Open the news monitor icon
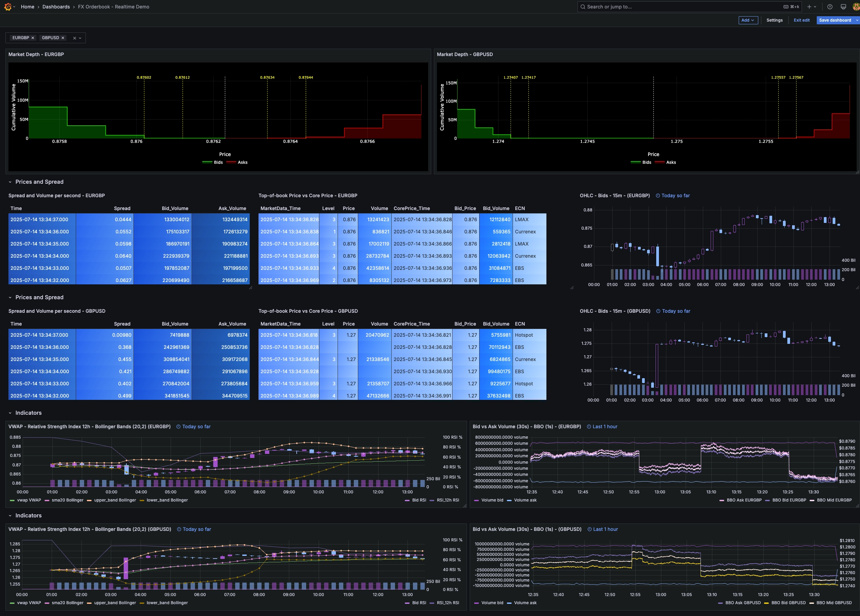 [x=843, y=6]
